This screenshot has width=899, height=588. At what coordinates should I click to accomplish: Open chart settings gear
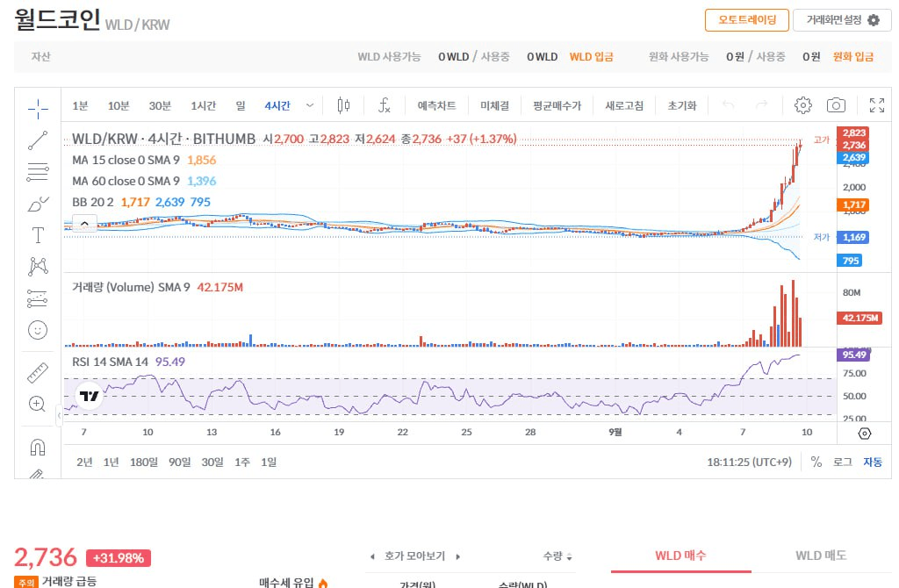(803, 105)
